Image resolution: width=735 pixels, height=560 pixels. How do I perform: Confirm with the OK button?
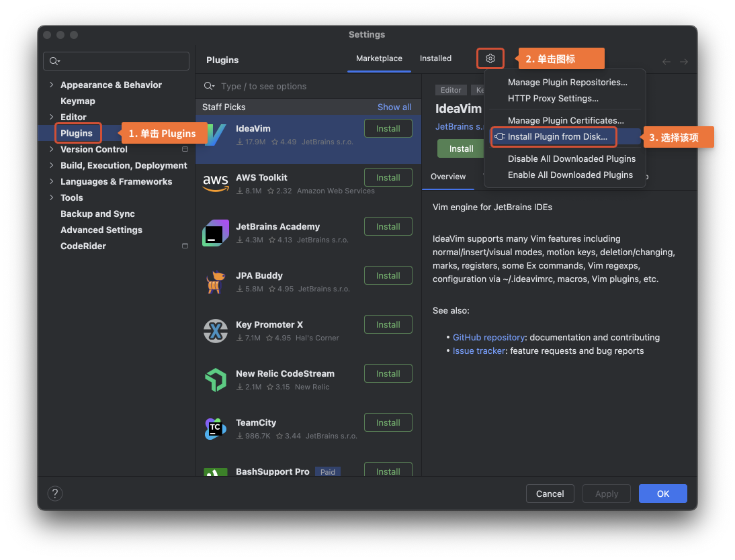click(x=663, y=494)
